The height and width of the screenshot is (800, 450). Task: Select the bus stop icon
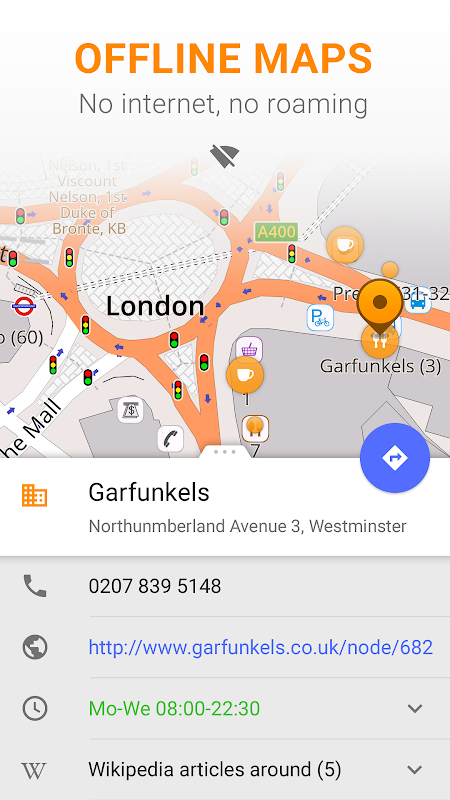417,302
